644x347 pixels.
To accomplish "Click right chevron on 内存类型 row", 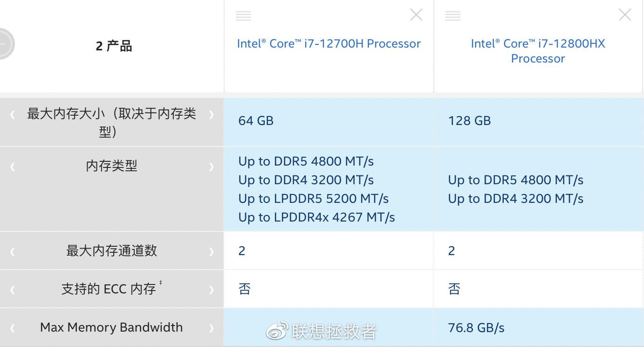I will (212, 167).
